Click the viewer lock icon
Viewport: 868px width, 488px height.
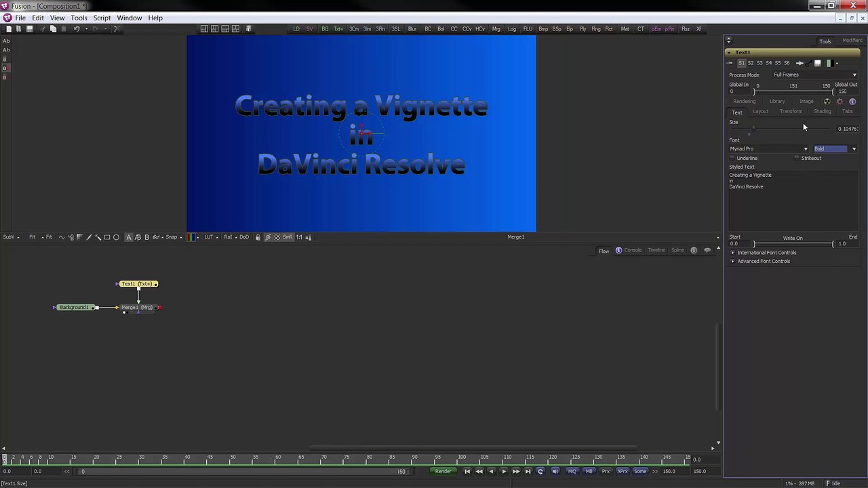[258, 237]
